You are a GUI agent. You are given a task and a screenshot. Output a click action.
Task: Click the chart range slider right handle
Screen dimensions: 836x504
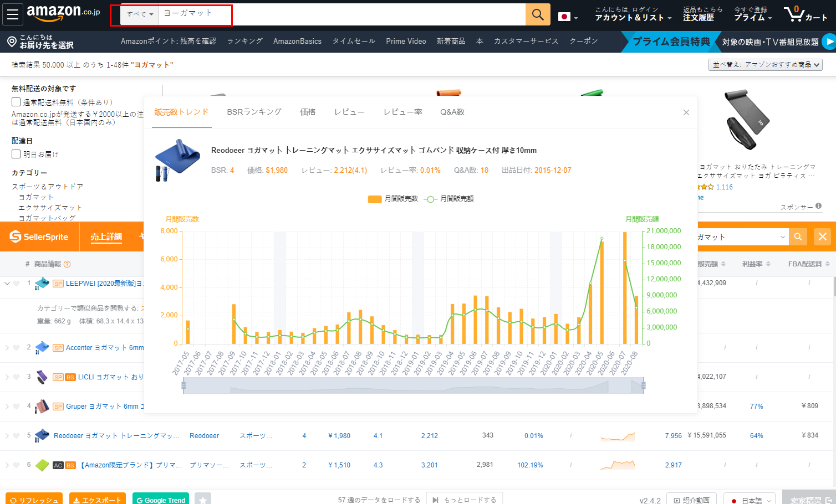pos(643,385)
